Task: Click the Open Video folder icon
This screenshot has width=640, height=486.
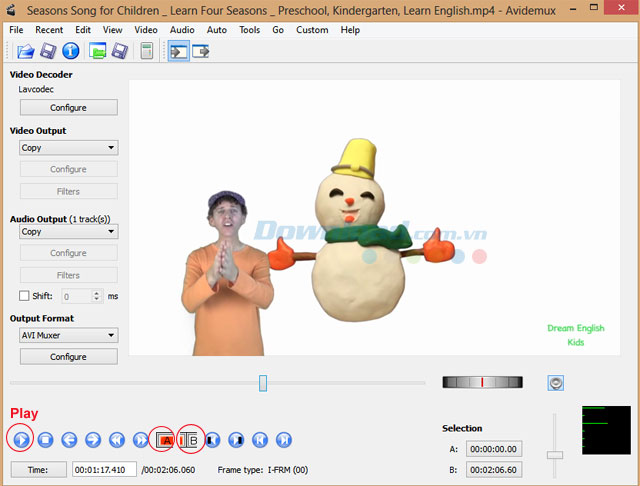Action: point(25,51)
